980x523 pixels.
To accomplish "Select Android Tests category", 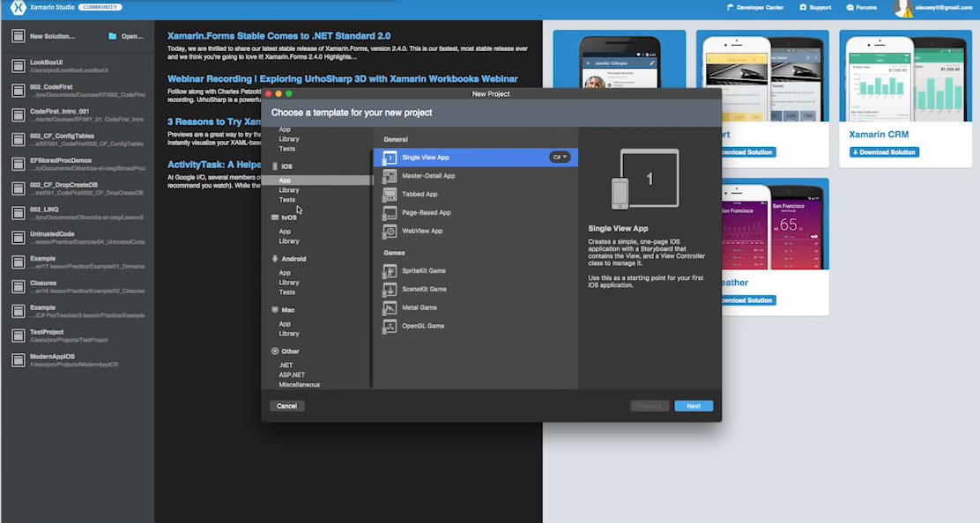I will point(287,292).
